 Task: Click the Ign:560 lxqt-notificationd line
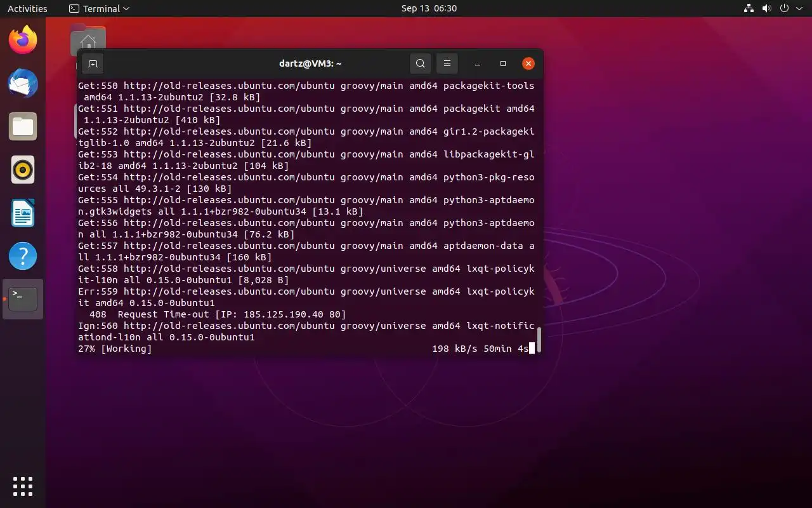[x=306, y=331]
